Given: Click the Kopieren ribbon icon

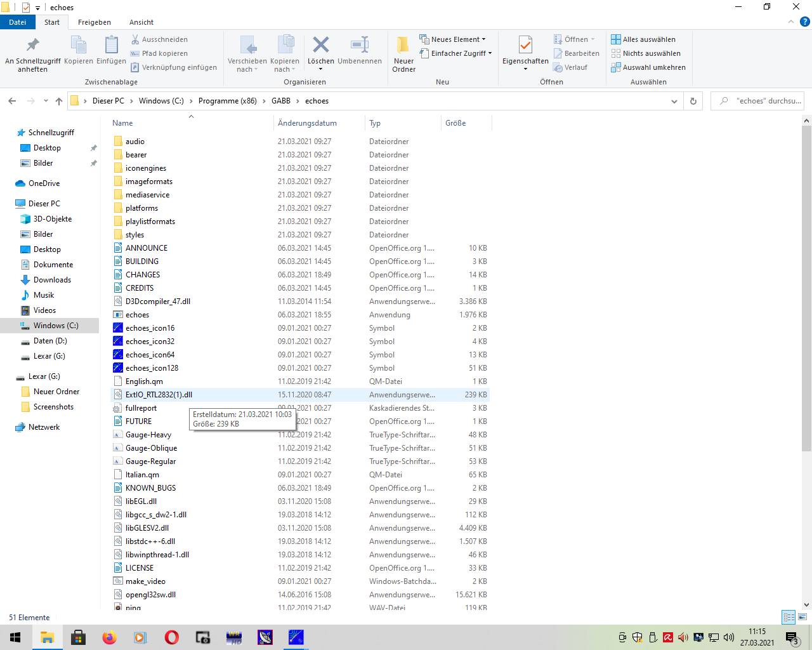Looking at the screenshot, I should [79, 50].
